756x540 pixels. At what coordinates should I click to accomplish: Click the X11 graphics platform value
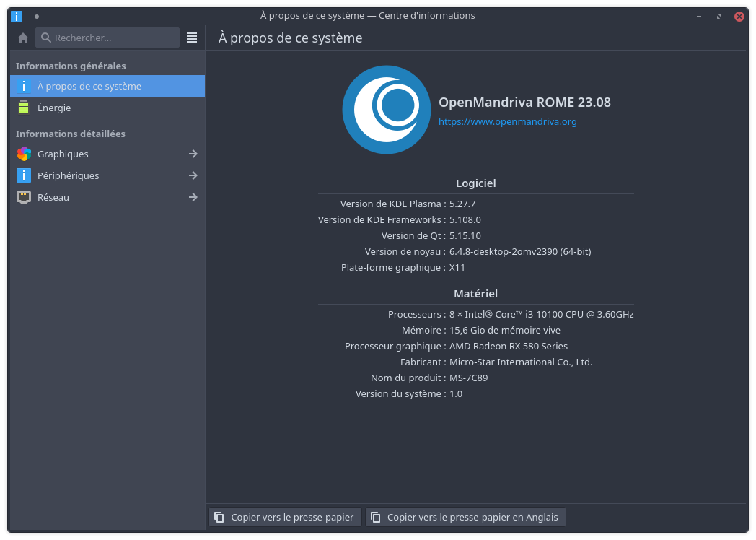[457, 268]
